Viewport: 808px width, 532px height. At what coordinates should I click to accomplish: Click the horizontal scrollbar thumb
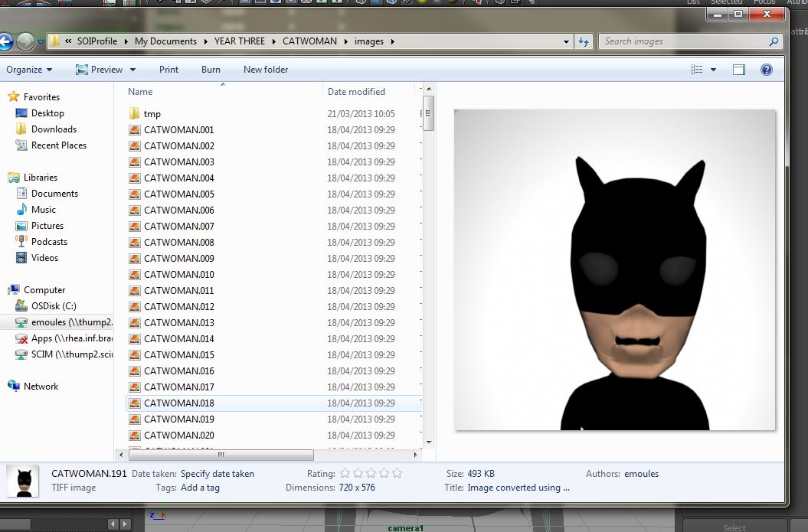click(x=221, y=455)
